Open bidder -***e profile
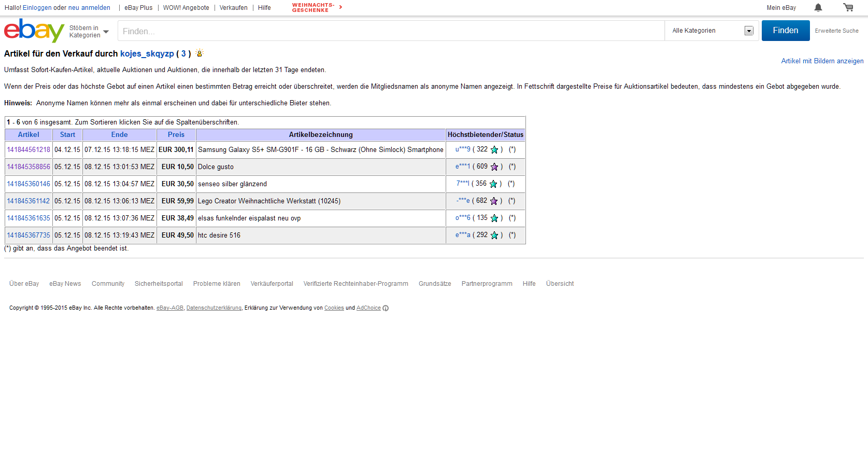 coord(463,201)
